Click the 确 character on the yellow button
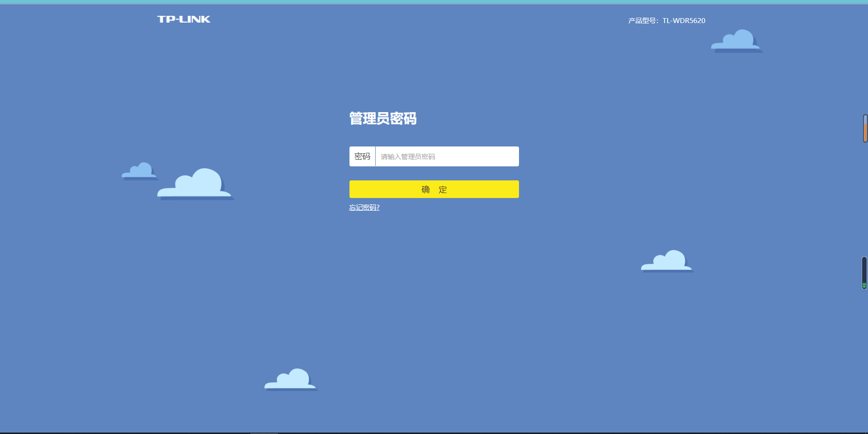The height and width of the screenshot is (434, 868). pyautogui.click(x=425, y=189)
